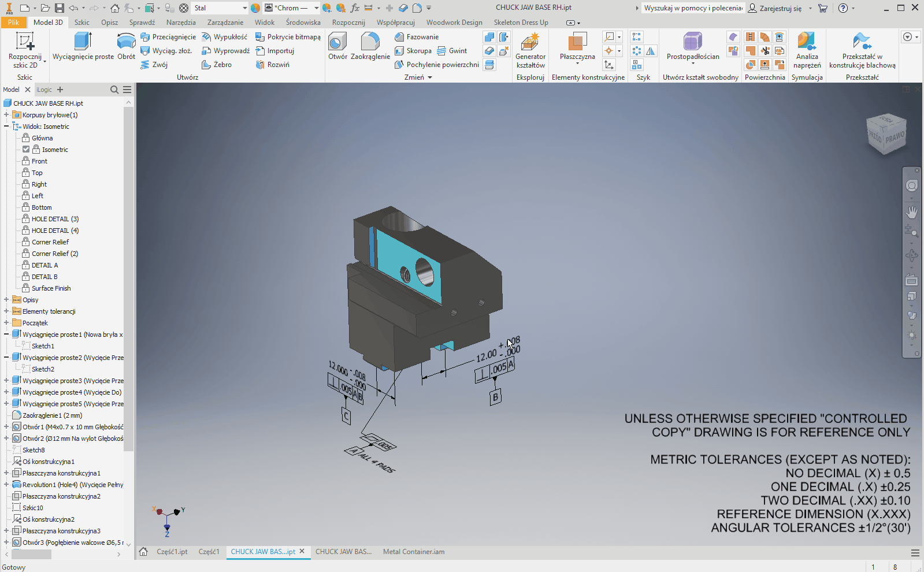Open the Chrom appearance dropdown
924x572 pixels.
click(x=316, y=8)
